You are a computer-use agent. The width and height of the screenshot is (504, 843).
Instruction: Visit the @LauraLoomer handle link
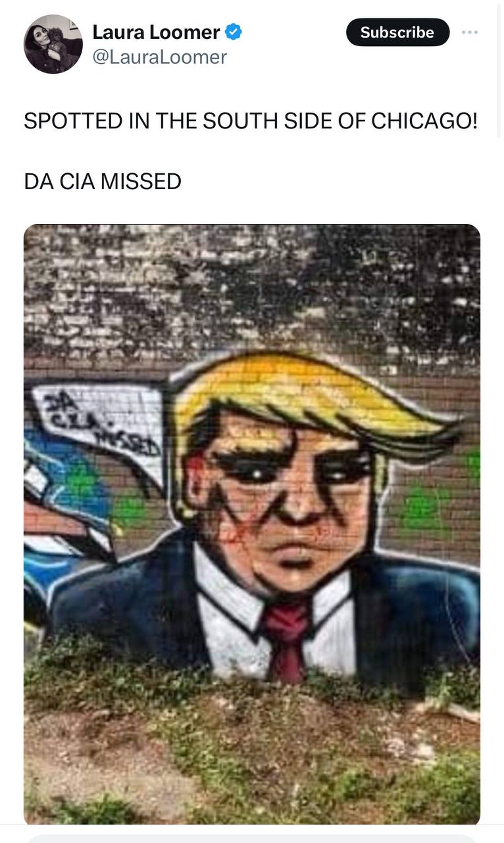(159, 57)
